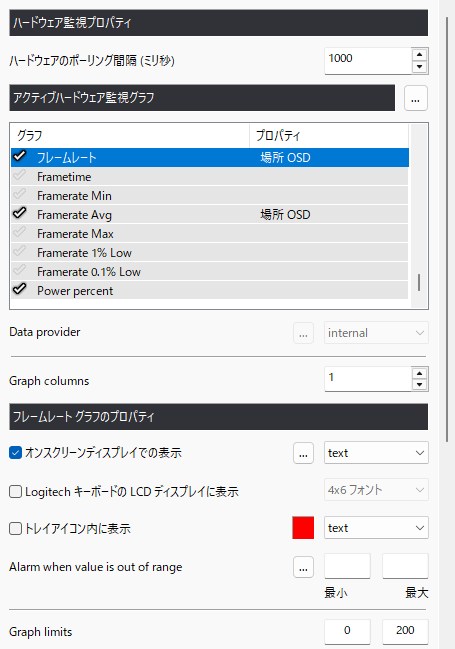Select the Framerate 1% Low row
The image size is (455, 649).
[x=209, y=252]
